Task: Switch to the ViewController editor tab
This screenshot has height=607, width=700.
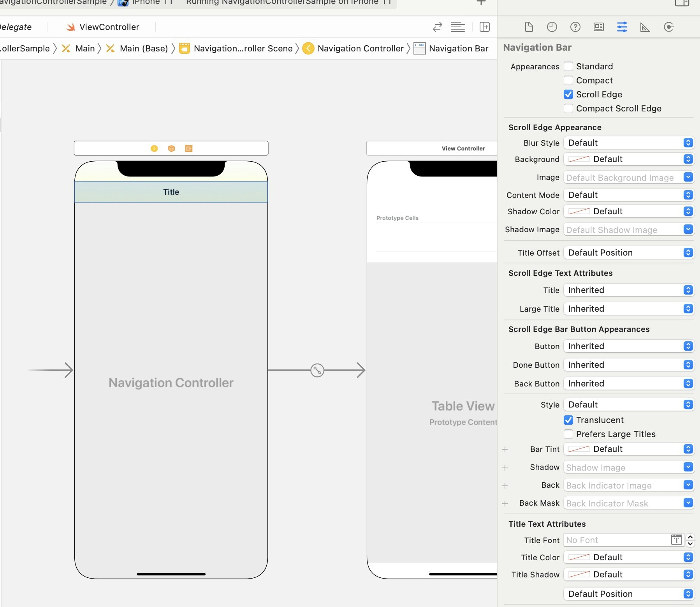Action: pos(102,27)
